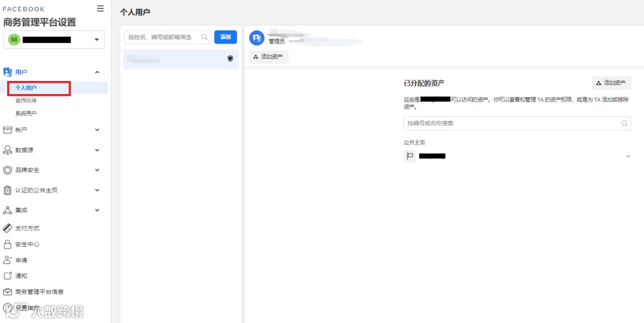The width and height of the screenshot is (644, 323).
Task: Click the 用户 section icon
Action: click(x=8, y=72)
